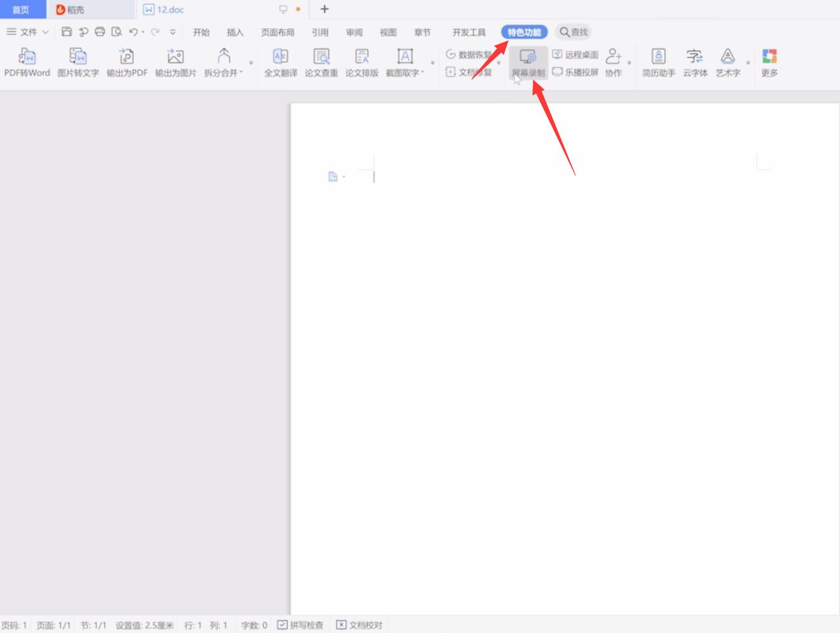Open the PDF转Word converter
The image size is (840, 633).
pos(27,63)
